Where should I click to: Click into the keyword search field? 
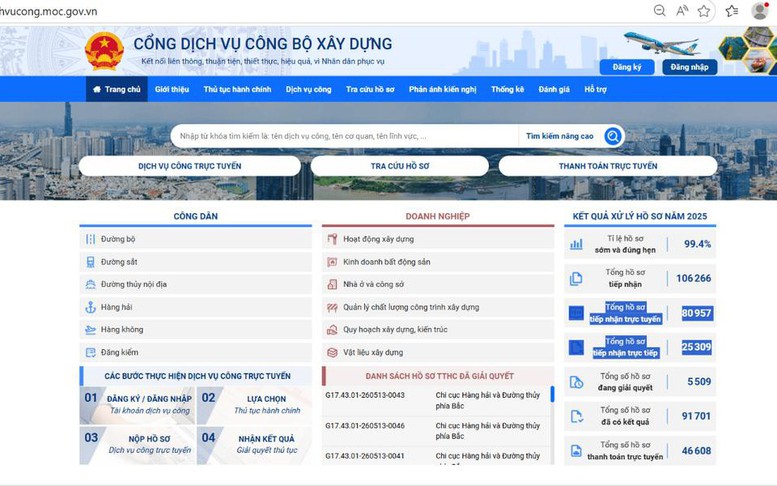(x=344, y=136)
